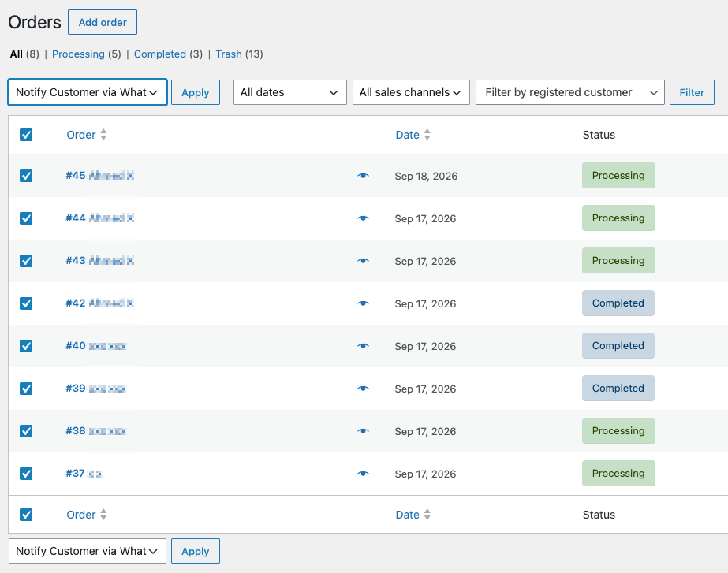
Task: Open the All sales channels dropdown
Action: (x=411, y=92)
